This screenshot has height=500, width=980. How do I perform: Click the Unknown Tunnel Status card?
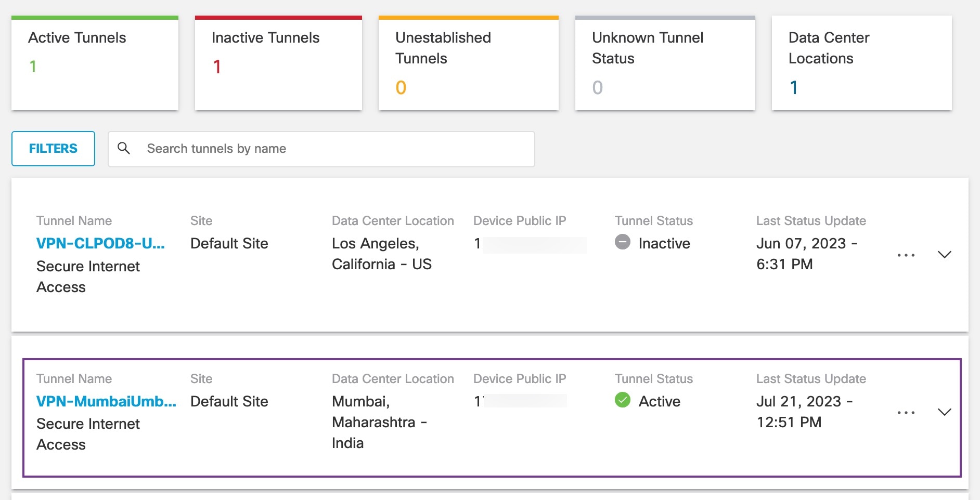tap(665, 61)
